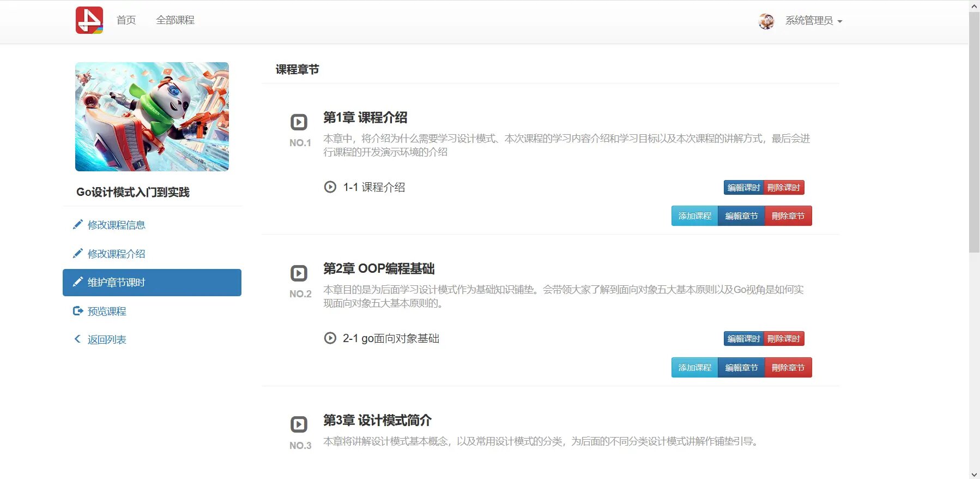Image resolution: width=980 pixels, height=479 pixels.
Task: Click the Go设计模式 course cover thumbnail
Action: (152, 117)
